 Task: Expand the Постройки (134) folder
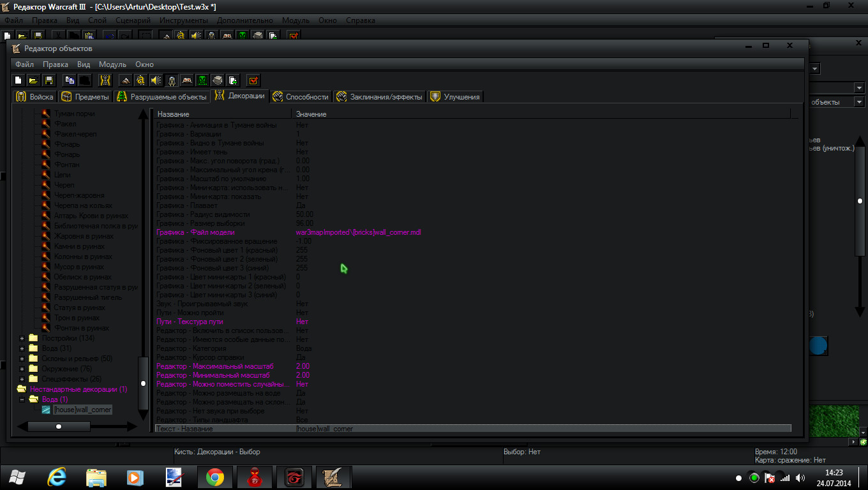click(x=22, y=338)
